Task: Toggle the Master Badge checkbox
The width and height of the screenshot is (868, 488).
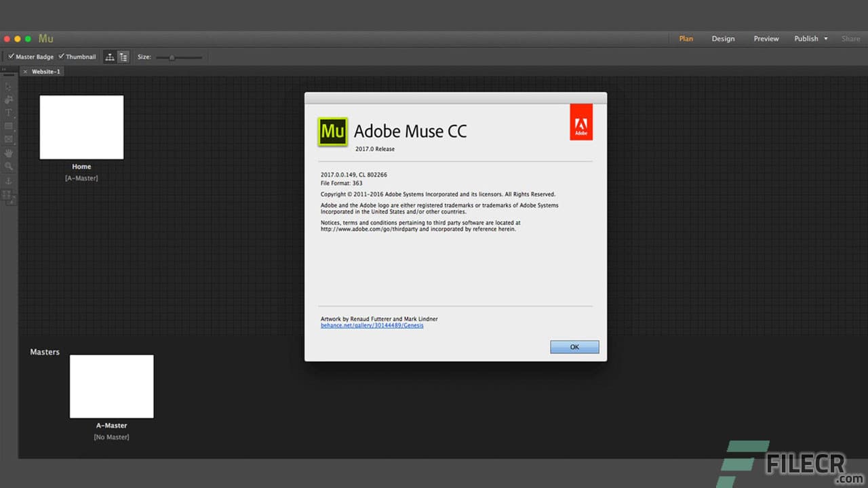Action: coord(11,56)
